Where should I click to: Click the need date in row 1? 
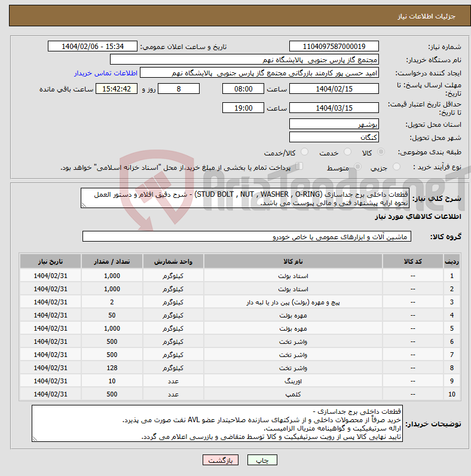(50, 276)
